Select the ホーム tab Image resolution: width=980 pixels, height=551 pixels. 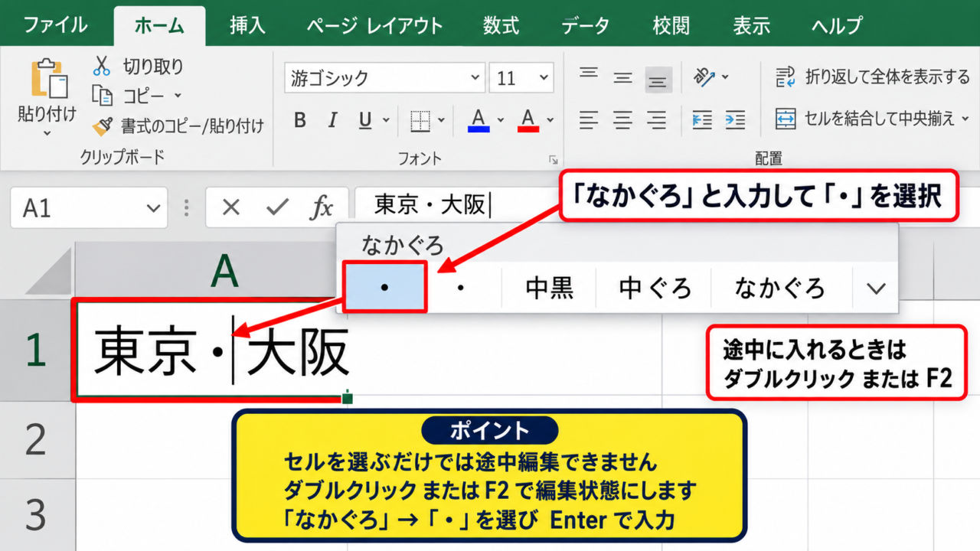tap(159, 26)
